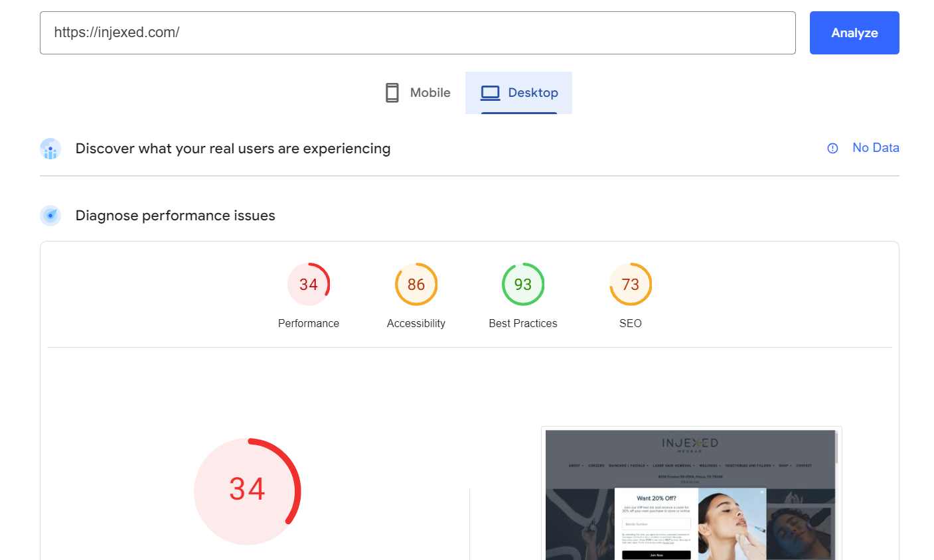Image resolution: width=934 pixels, height=560 pixels.
Task: Select the Desktop tab
Action: [x=518, y=93]
